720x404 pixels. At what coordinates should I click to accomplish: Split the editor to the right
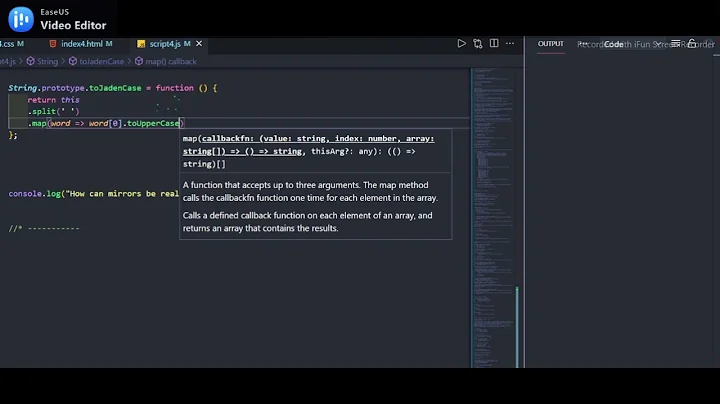(494, 43)
